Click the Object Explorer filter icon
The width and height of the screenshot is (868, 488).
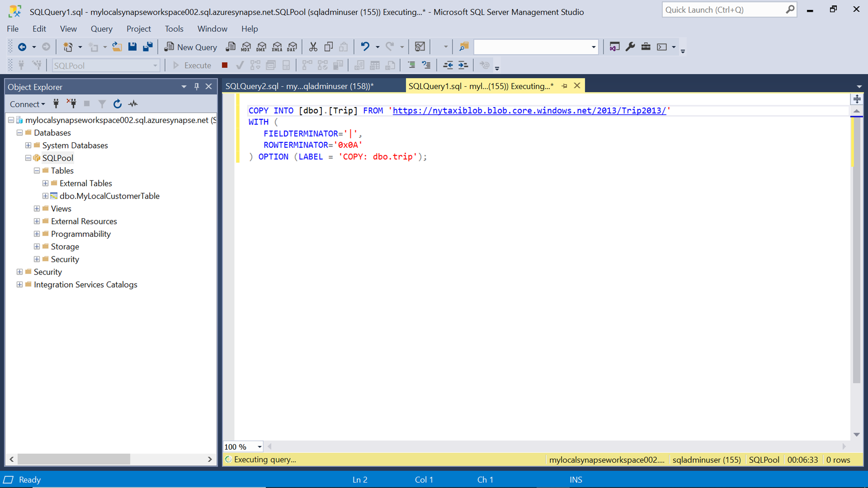(x=102, y=104)
